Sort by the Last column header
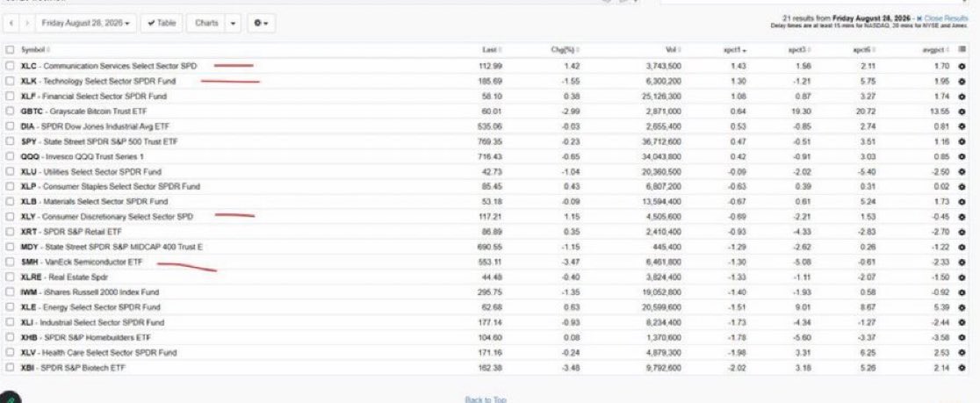This screenshot has height=403, width=980. point(492,49)
